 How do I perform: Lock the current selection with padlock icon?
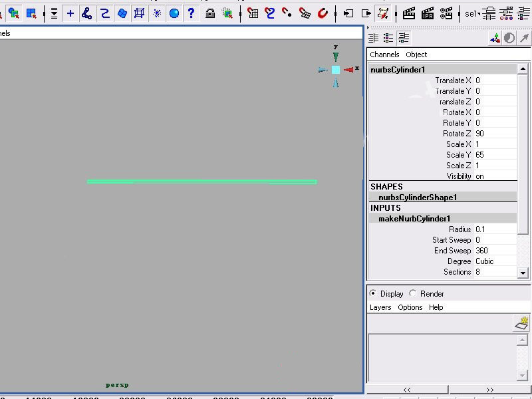(x=210, y=13)
